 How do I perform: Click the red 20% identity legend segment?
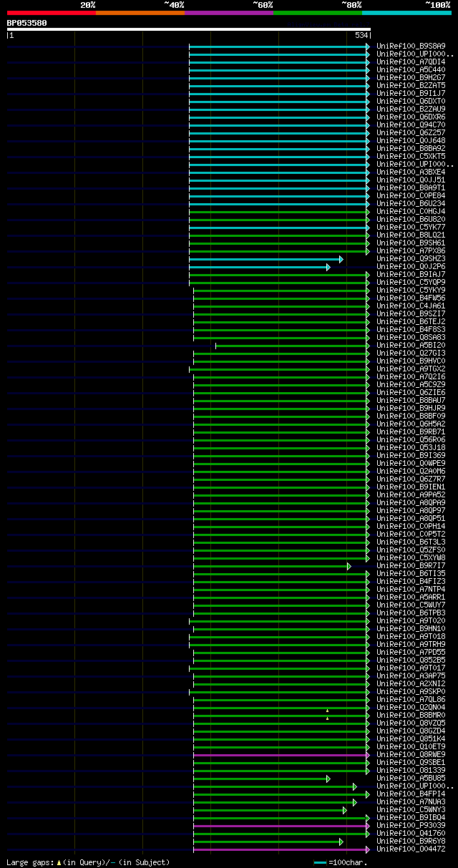coord(51,12)
